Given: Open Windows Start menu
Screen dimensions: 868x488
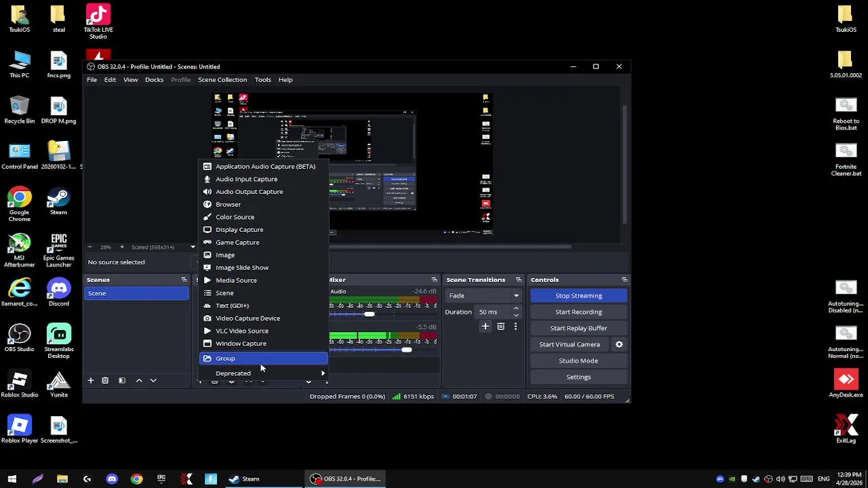Looking at the screenshot, I should (x=12, y=479).
